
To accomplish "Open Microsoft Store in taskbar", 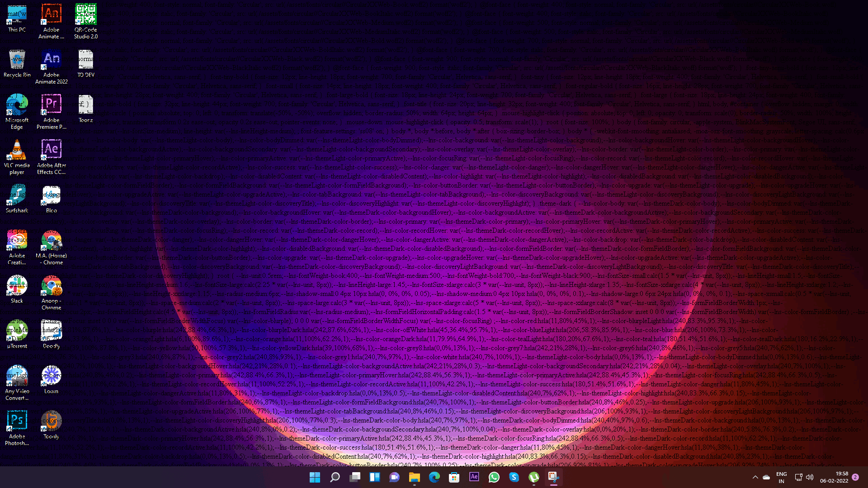I will click(x=454, y=477).
